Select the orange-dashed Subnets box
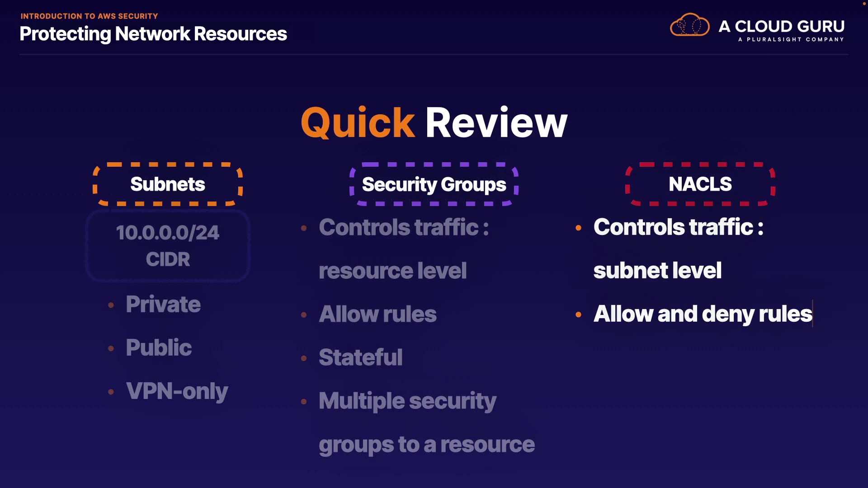Image resolution: width=868 pixels, height=488 pixels. pyautogui.click(x=168, y=184)
